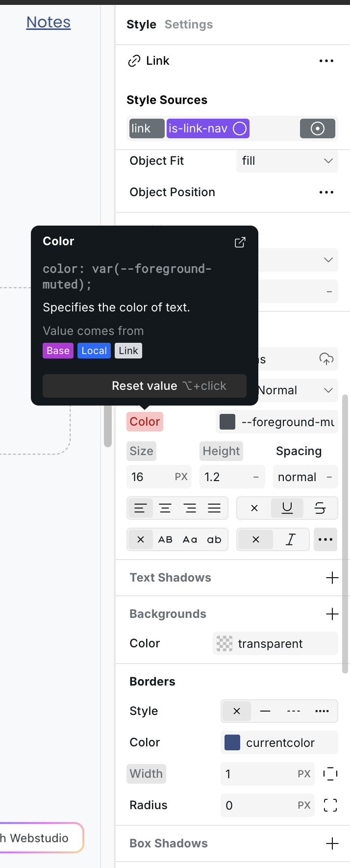Set text transform to capitalize Aa
350x868 pixels.
[x=190, y=539]
